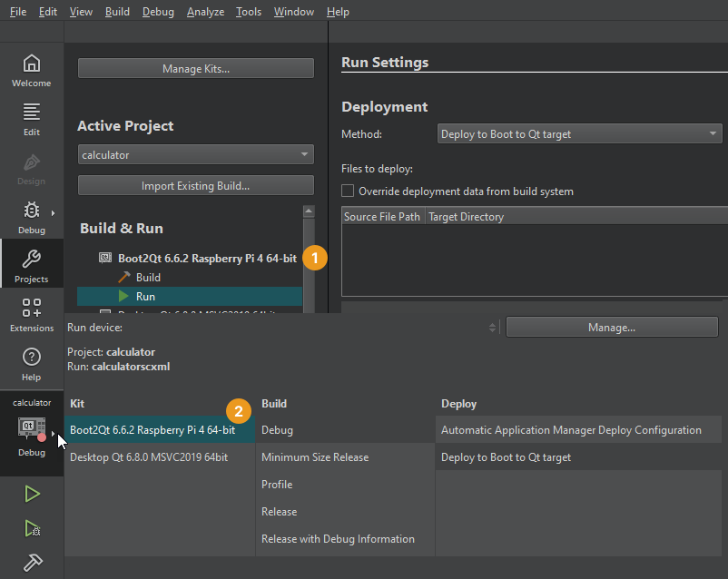
Task: Open the Analyze menu
Action: point(205,12)
